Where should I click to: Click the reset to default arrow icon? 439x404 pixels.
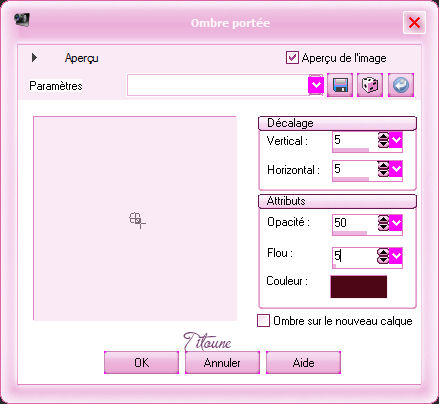coord(401,85)
